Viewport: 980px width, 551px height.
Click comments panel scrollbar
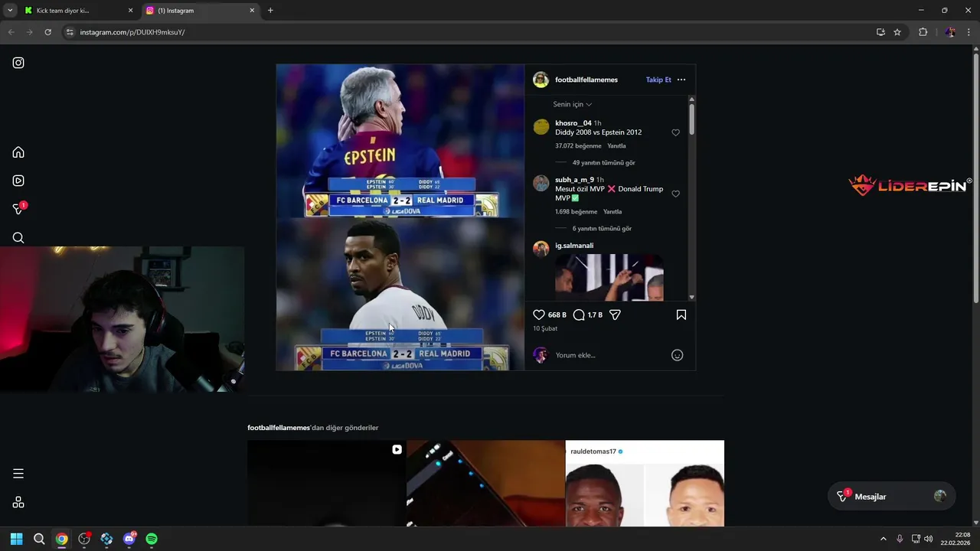coord(692,120)
